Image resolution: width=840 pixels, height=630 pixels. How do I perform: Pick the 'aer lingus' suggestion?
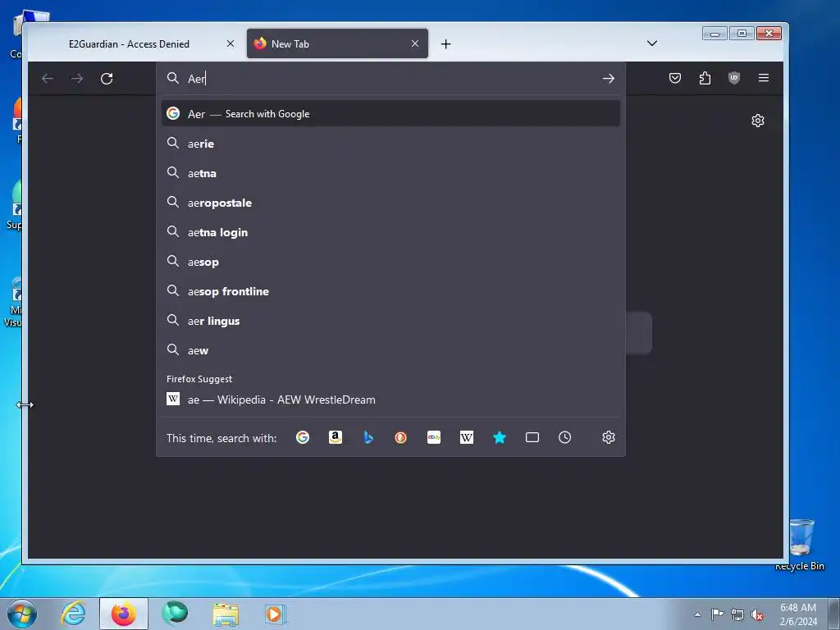390,321
